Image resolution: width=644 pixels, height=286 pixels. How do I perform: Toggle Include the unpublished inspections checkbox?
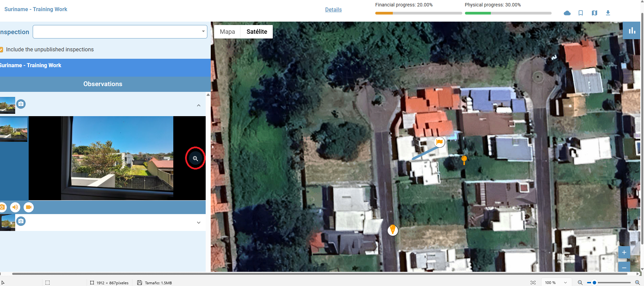click(x=1, y=50)
